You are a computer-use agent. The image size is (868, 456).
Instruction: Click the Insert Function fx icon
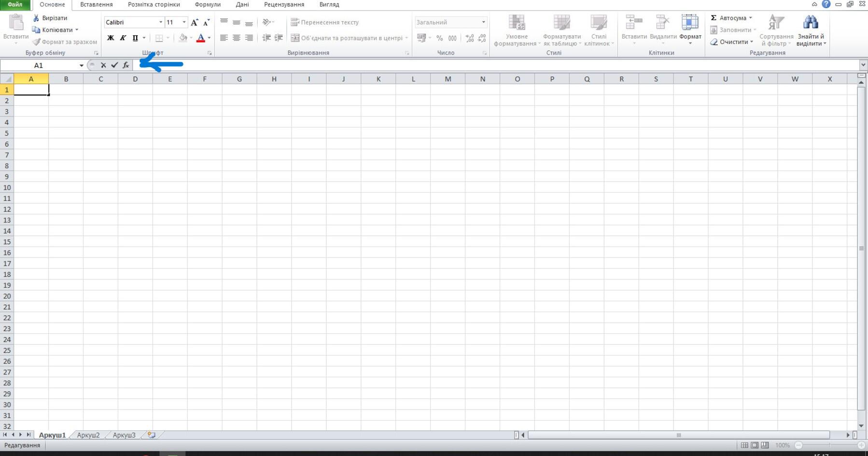(x=126, y=65)
